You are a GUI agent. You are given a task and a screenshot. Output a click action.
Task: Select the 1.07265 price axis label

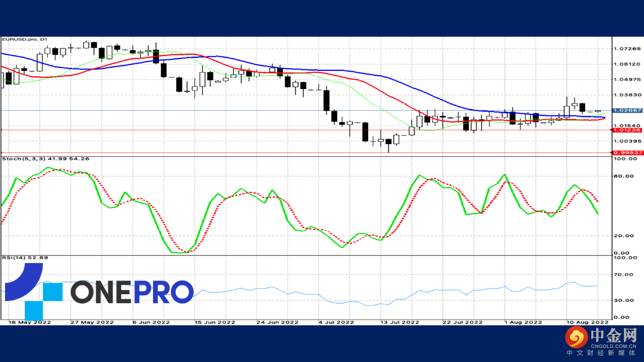tap(627, 49)
